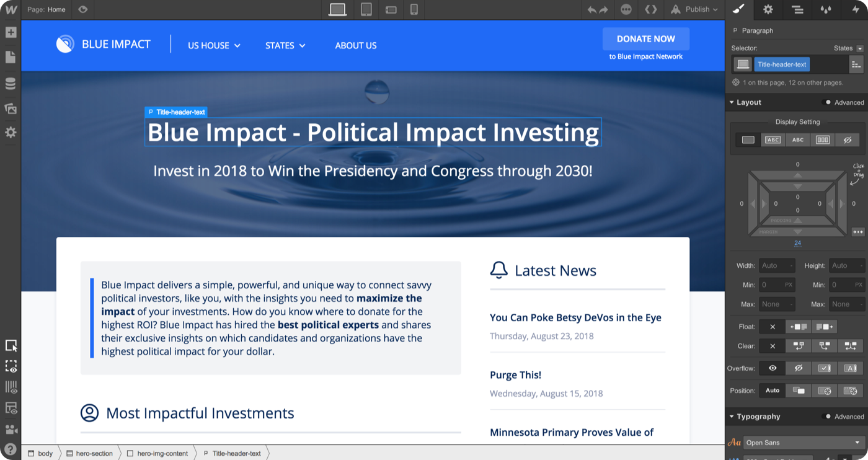Open the export code button
The height and width of the screenshot is (460, 868).
pyautogui.click(x=650, y=9)
